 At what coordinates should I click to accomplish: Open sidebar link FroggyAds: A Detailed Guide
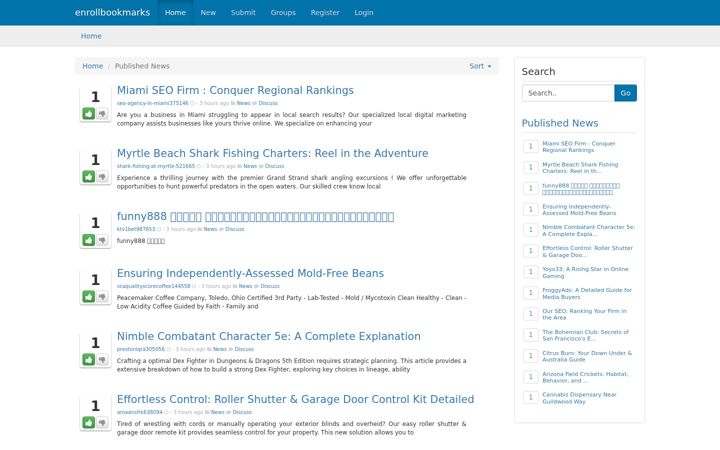(587, 293)
